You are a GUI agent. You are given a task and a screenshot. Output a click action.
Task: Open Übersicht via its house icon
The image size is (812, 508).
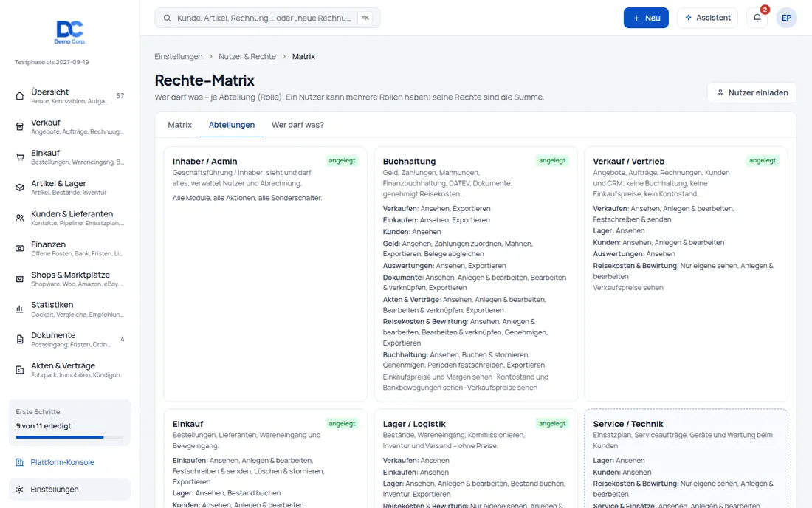click(20, 96)
